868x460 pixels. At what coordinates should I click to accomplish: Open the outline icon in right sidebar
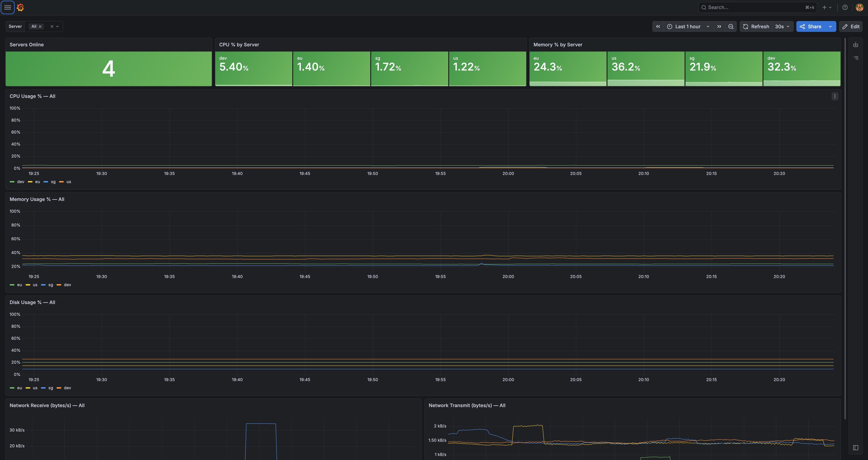pyautogui.click(x=856, y=58)
